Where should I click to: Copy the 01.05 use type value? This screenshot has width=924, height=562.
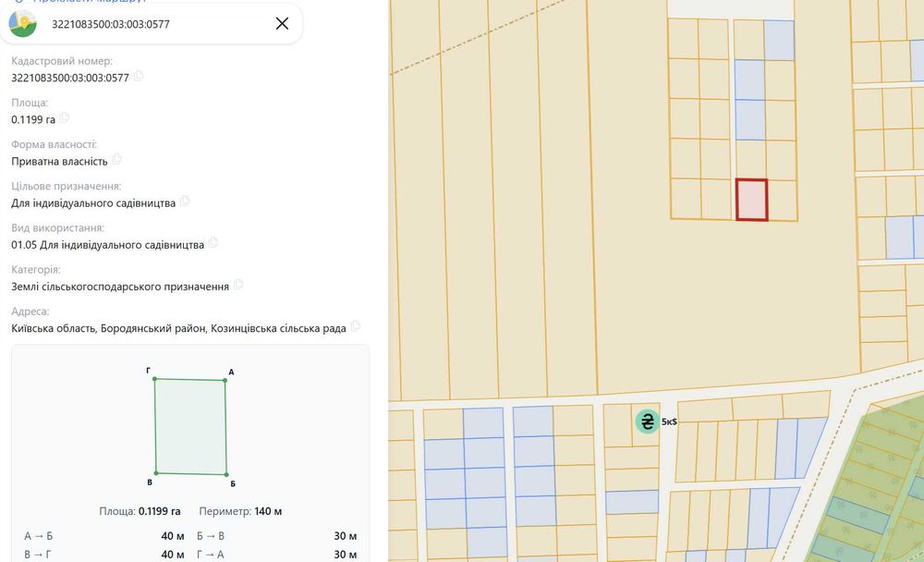tap(213, 243)
